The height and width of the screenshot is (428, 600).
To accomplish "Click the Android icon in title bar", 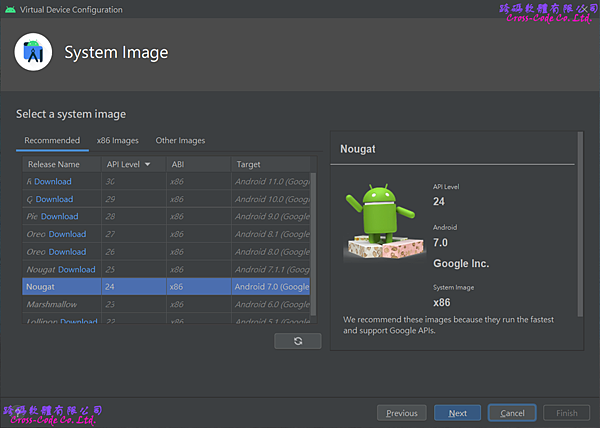I will point(9,9).
